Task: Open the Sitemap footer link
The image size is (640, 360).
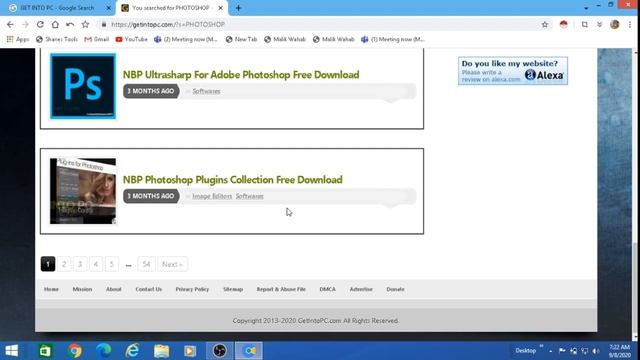Action: coord(233,289)
